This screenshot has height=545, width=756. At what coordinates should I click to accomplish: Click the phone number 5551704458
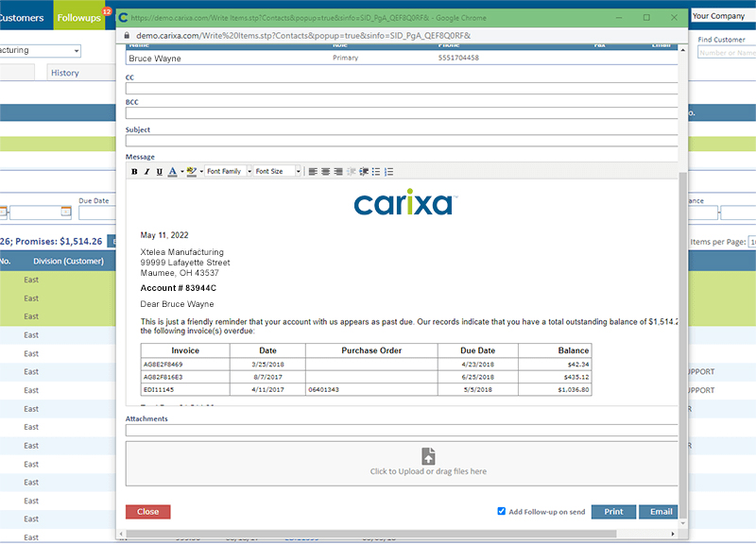(x=458, y=58)
